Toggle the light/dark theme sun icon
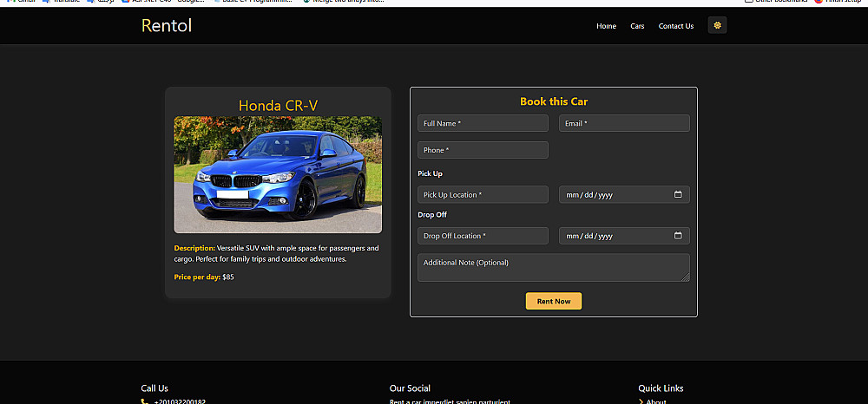The width and height of the screenshot is (868, 404). tap(718, 25)
